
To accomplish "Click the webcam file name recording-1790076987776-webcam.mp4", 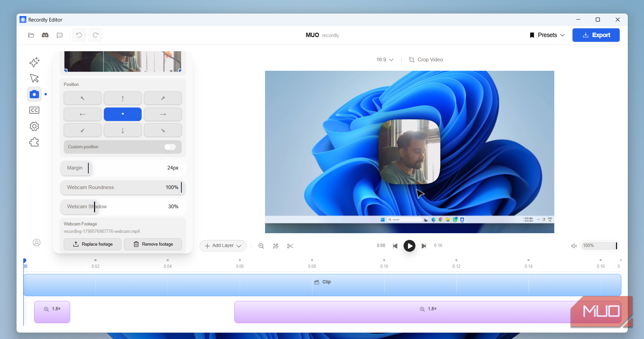I will click(101, 232).
